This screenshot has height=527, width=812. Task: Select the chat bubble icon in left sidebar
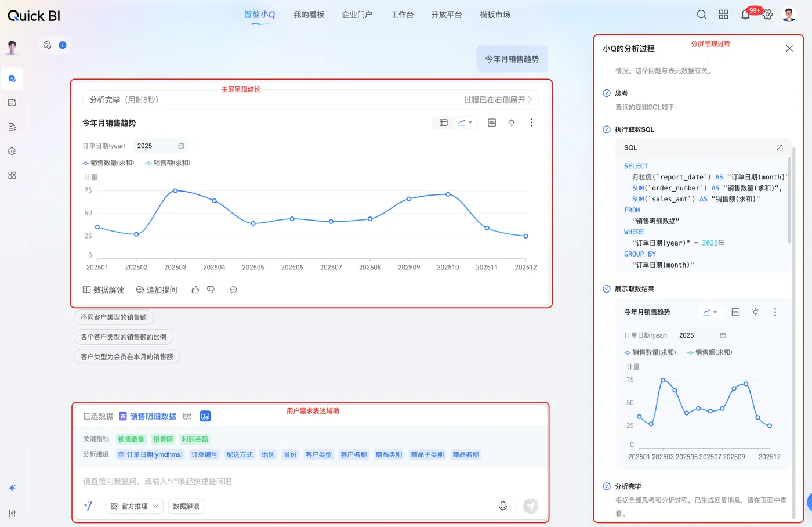[12, 78]
